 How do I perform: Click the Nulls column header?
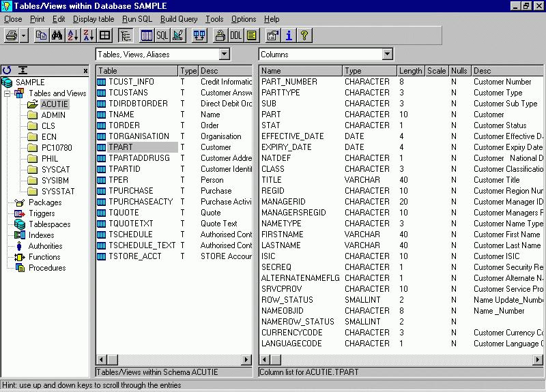(459, 71)
